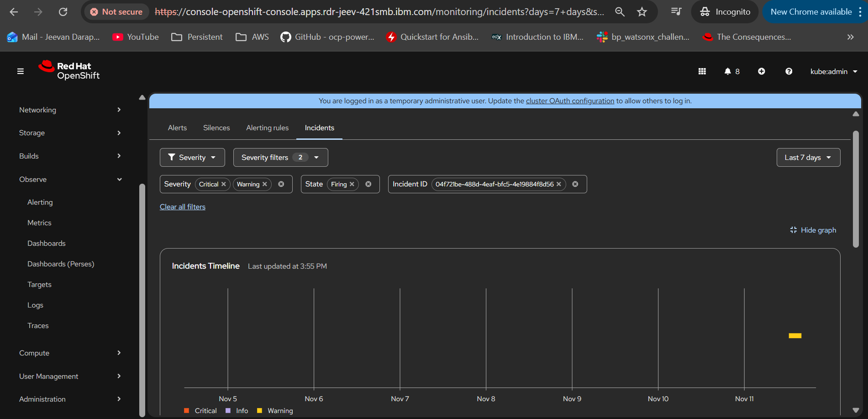
Task: Remove the Warning severity chip
Action: click(265, 184)
